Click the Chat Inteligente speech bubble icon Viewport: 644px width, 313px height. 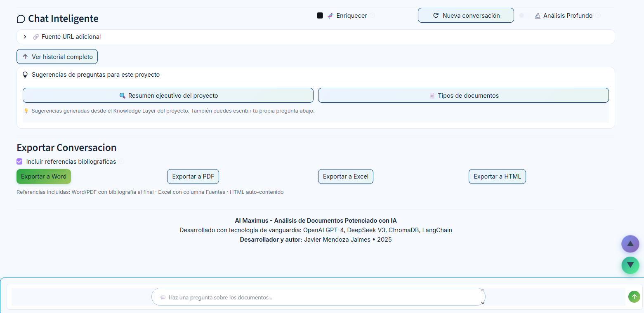click(x=21, y=19)
